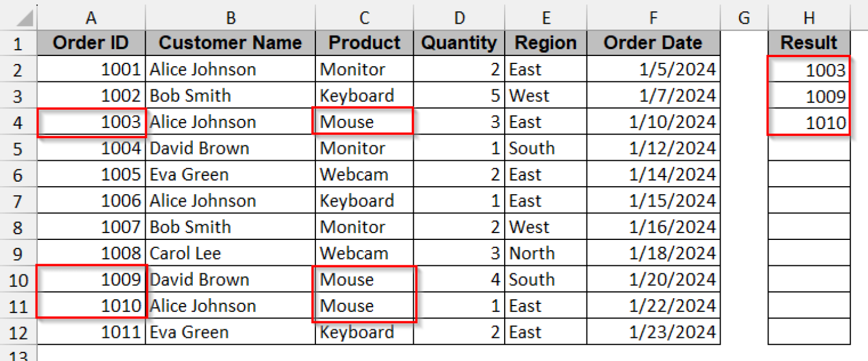Select the cell showing Alice Johnson in row 2
The width and height of the screenshot is (868, 361).
tap(229, 69)
